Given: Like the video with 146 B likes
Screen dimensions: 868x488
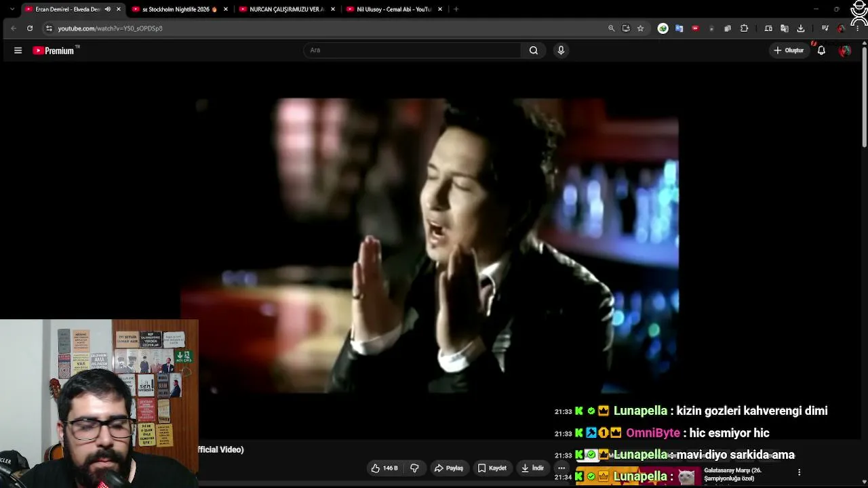Looking at the screenshot, I should [x=384, y=468].
